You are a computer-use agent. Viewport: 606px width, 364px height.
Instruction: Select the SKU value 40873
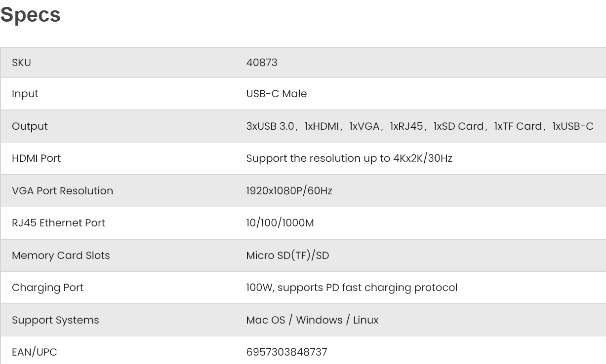261,63
